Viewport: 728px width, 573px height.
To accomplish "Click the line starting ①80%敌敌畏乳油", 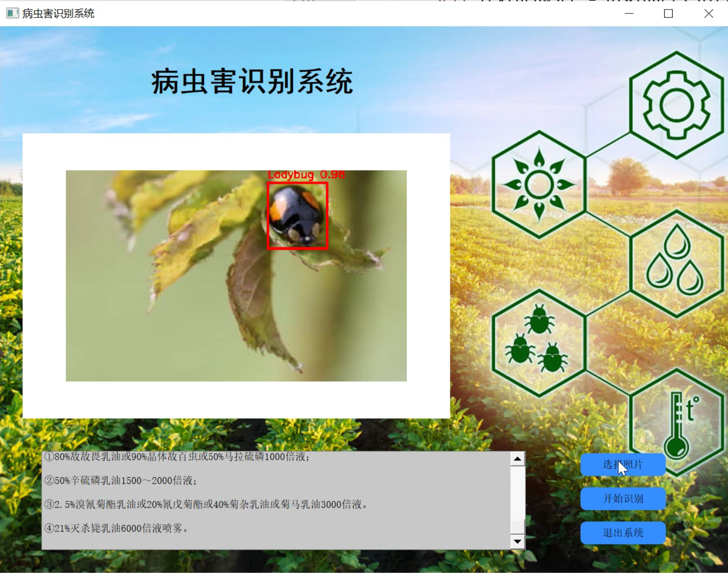I will 177,457.
